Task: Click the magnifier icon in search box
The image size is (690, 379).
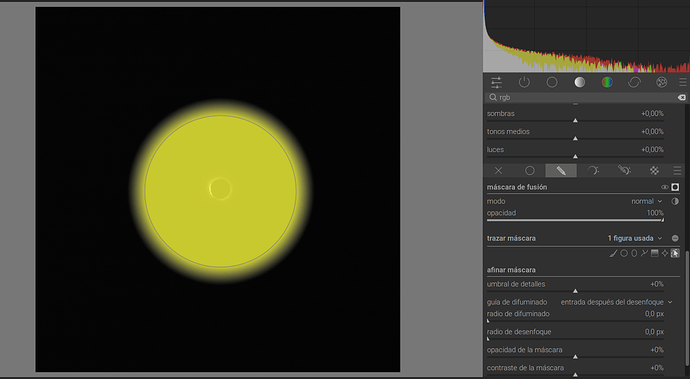Action: [493, 97]
